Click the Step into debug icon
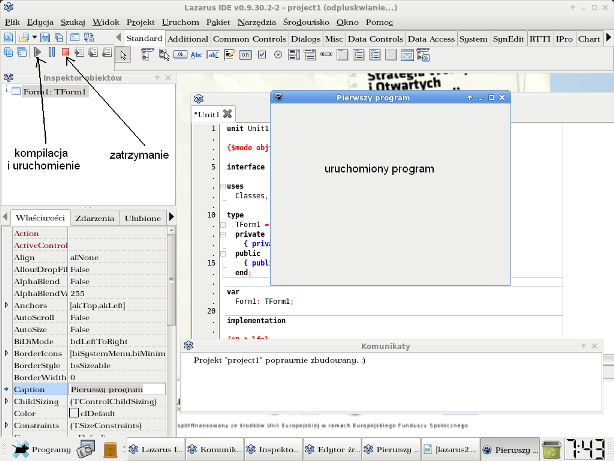614x461 pixels. pyautogui.click(x=79, y=52)
